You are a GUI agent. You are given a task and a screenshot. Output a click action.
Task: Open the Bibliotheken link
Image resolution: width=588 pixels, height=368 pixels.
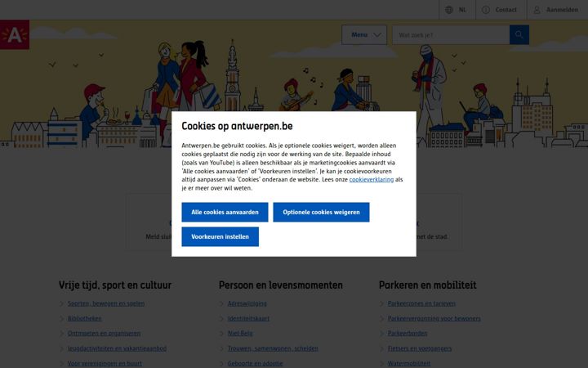84,318
